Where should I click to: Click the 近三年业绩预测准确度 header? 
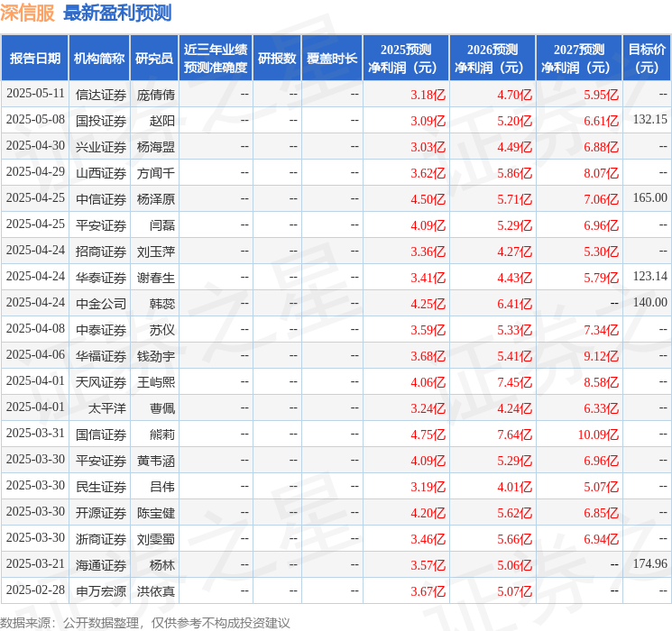pyautogui.click(x=216, y=59)
